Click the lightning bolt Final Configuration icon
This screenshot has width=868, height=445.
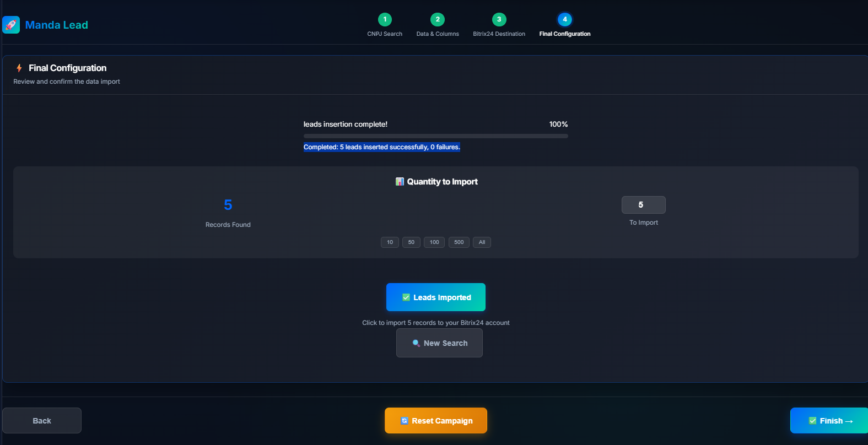pyautogui.click(x=19, y=68)
